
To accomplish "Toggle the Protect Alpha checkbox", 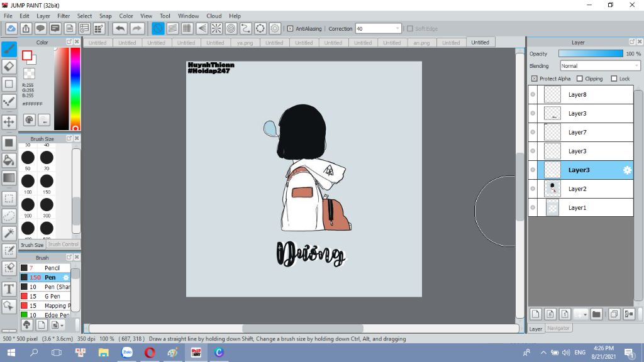I will pyautogui.click(x=534, y=79).
